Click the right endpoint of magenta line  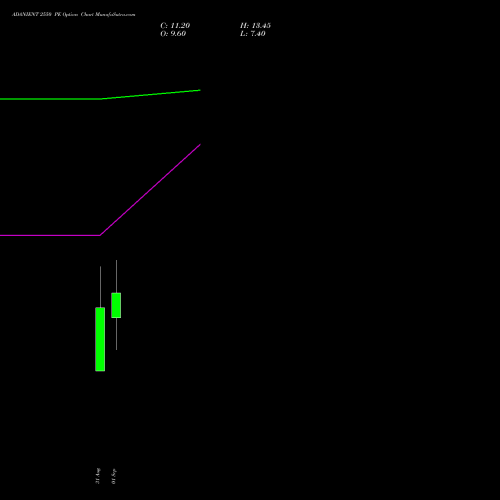tap(200, 145)
